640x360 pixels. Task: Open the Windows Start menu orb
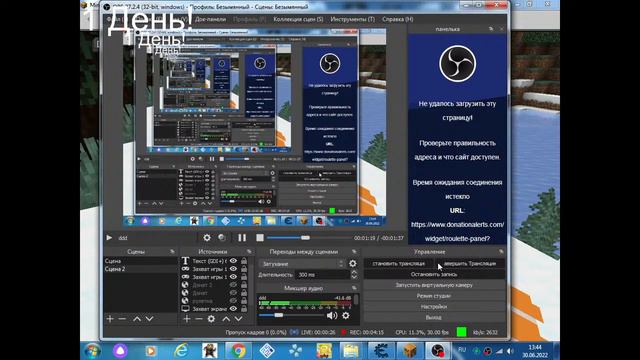click(92, 351)
